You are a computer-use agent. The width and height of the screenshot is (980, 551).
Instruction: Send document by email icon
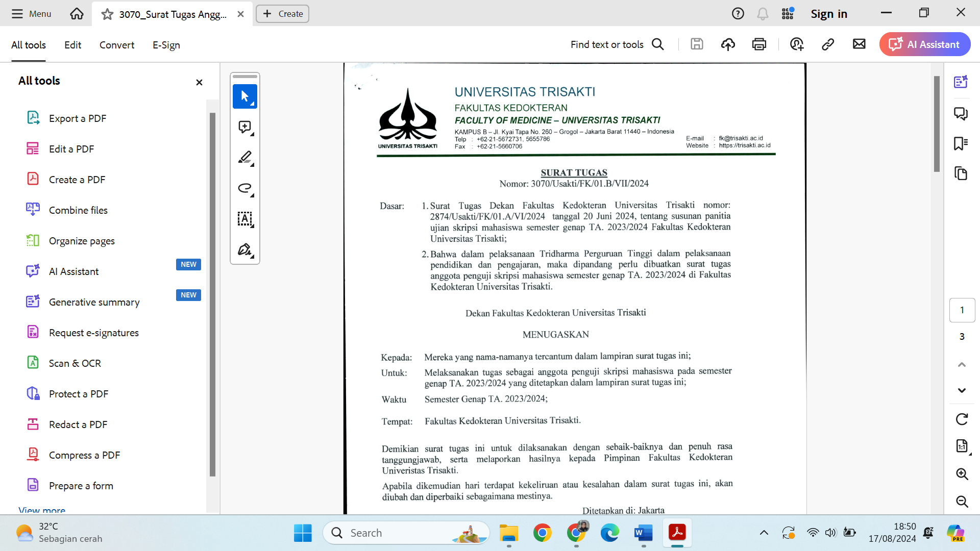pyautogui.click(x=859, y=44)
